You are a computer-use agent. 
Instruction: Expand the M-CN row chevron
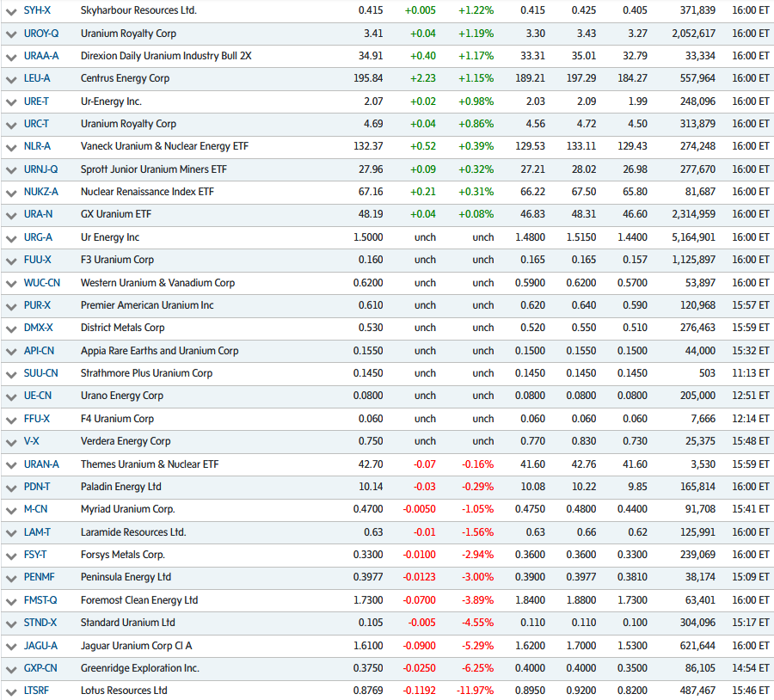tap(11, 510)
